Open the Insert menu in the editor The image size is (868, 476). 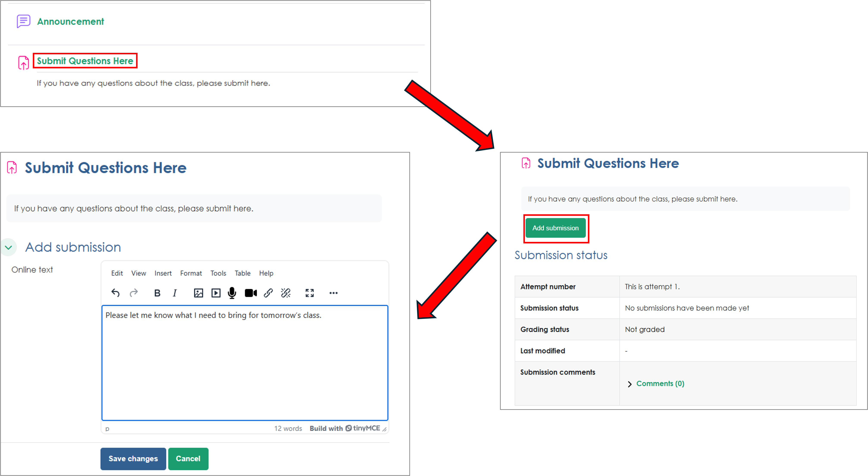click(x=163, y=273)
